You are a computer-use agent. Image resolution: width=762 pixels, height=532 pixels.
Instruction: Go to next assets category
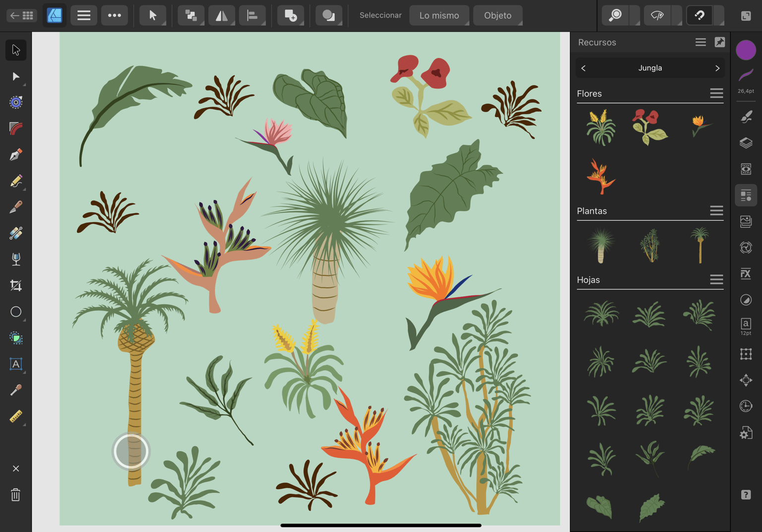click(717, 68)
